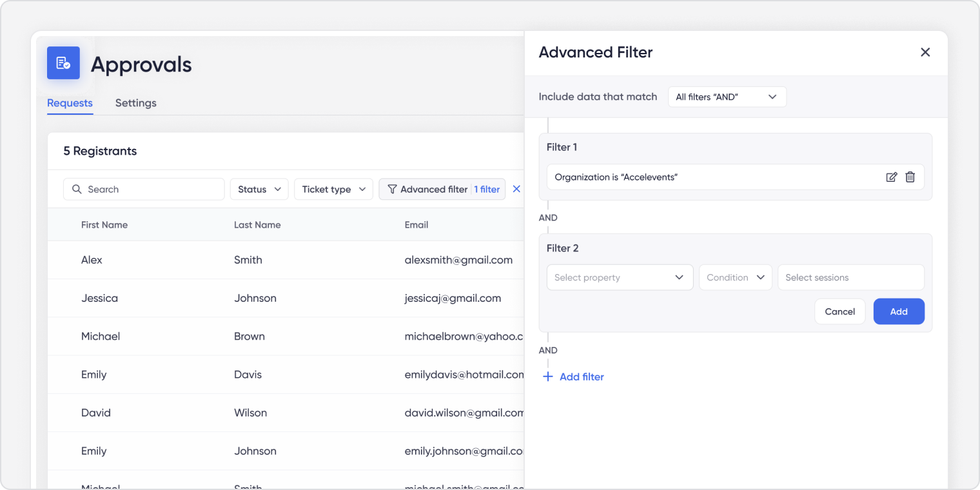The image size is (980, 490).
Task: Select the Jessica first name cell
Action: (99, 298)
